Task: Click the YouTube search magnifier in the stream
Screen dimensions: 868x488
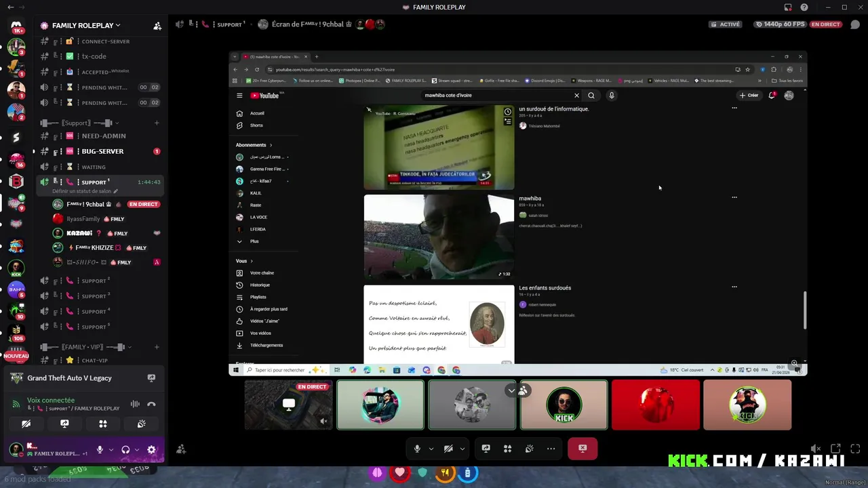Action: coord(591,96)
